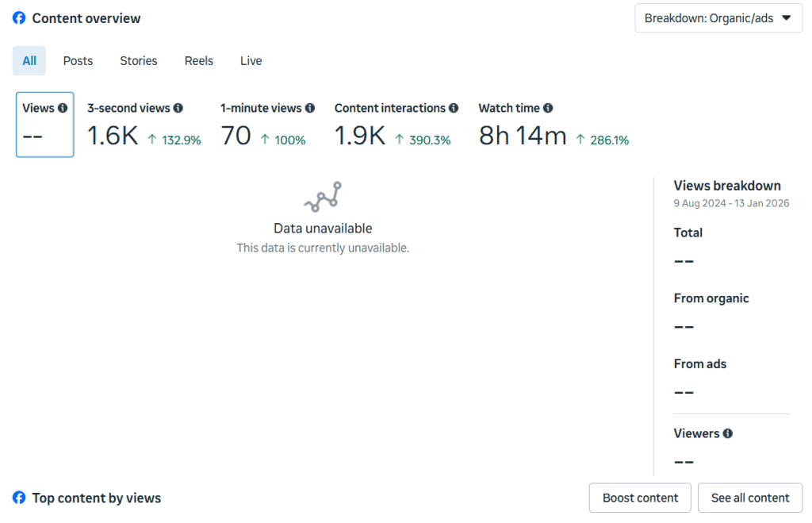Switch to the Stories tab
This screenshot has height=523, width=812.
click(139, 61)
